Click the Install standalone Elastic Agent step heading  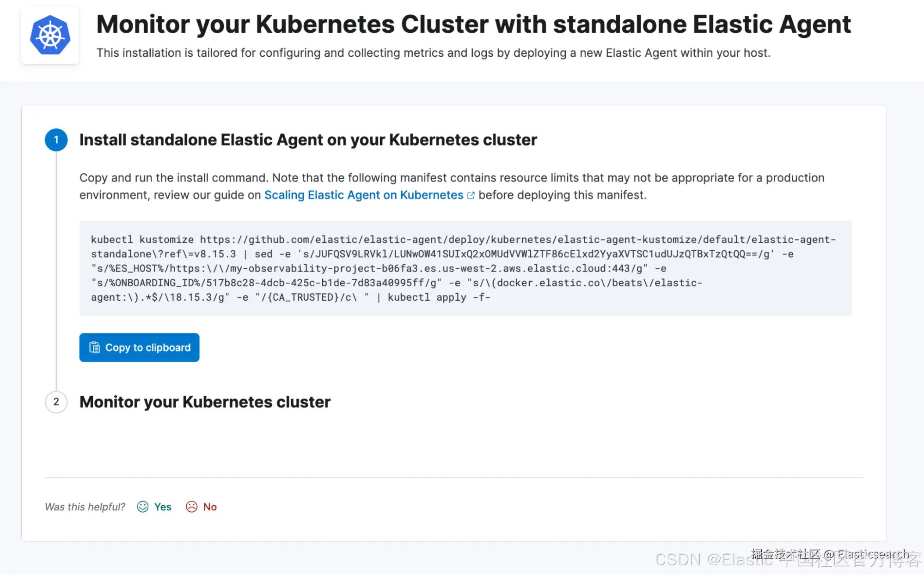308,139
